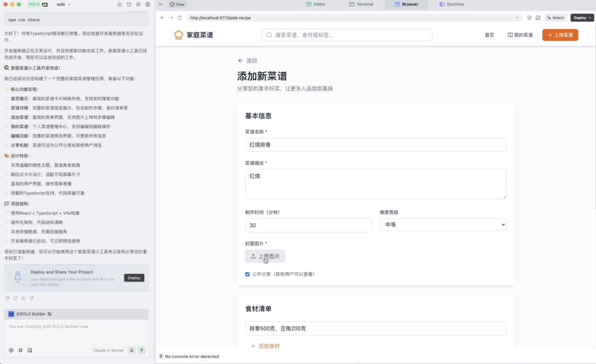596x364 pixels.
Task: Click the thumbs up feedback icon
Action: click(23, 298)
